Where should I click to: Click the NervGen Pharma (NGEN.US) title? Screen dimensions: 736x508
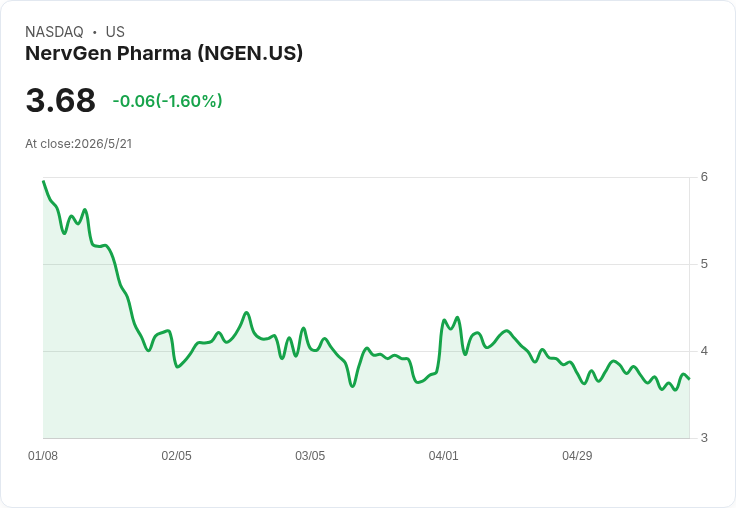(x=164, y=53)
